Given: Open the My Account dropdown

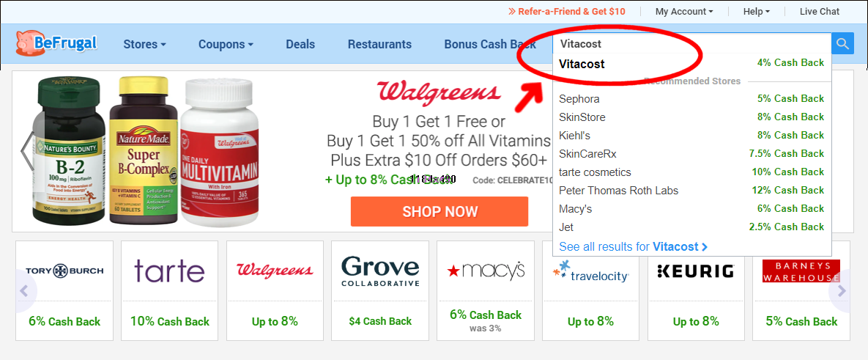Looking at the screenshot, I should point(684,11).
